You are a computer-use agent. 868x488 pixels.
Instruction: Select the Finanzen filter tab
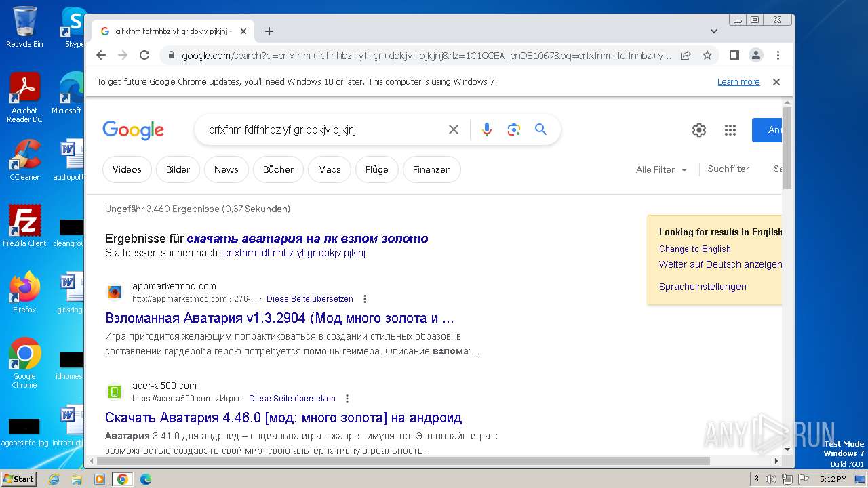[432, 169]
